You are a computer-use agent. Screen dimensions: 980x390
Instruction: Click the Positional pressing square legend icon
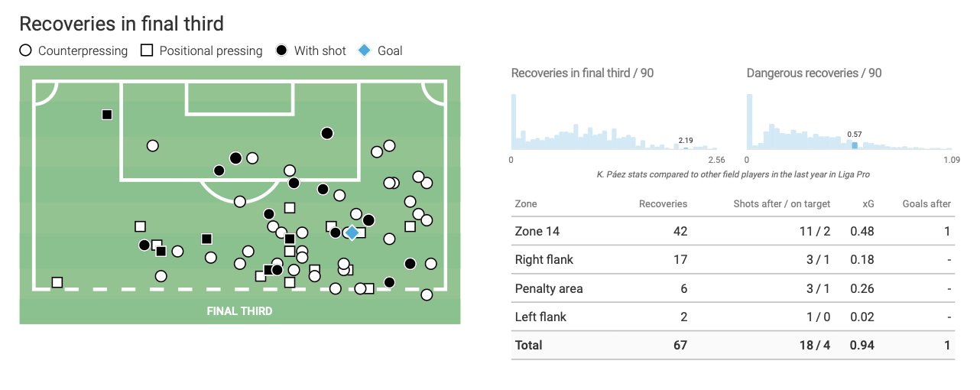147,51
